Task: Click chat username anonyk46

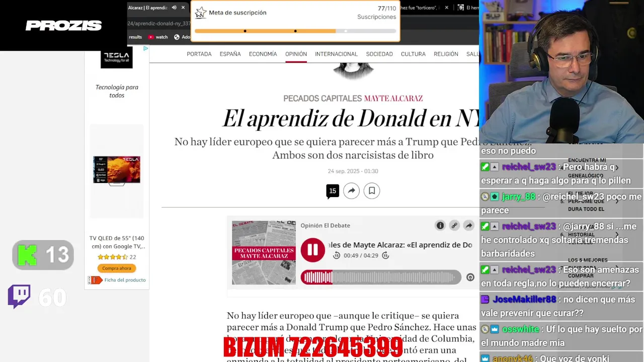Action: pyautogui.click(x=514, y=358)
